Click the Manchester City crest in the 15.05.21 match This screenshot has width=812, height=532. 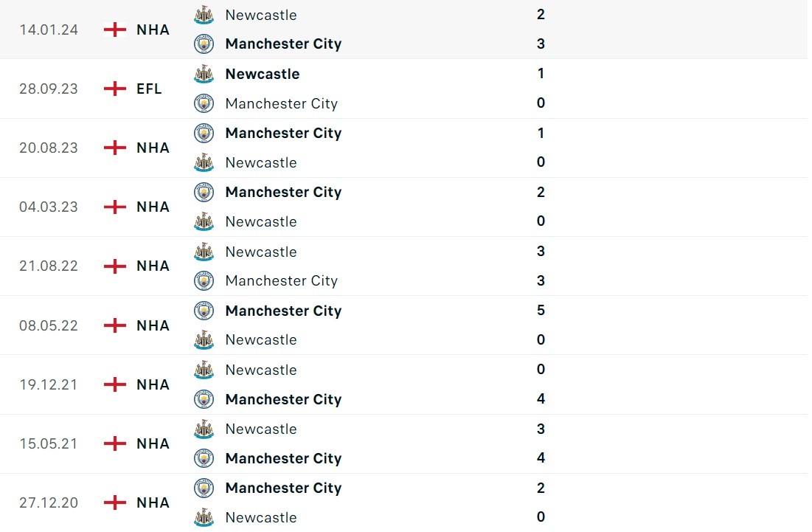point(204,458)
